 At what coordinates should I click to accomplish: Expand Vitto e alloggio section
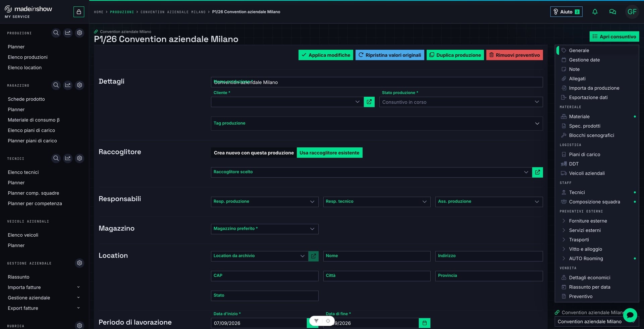[597, 249]
